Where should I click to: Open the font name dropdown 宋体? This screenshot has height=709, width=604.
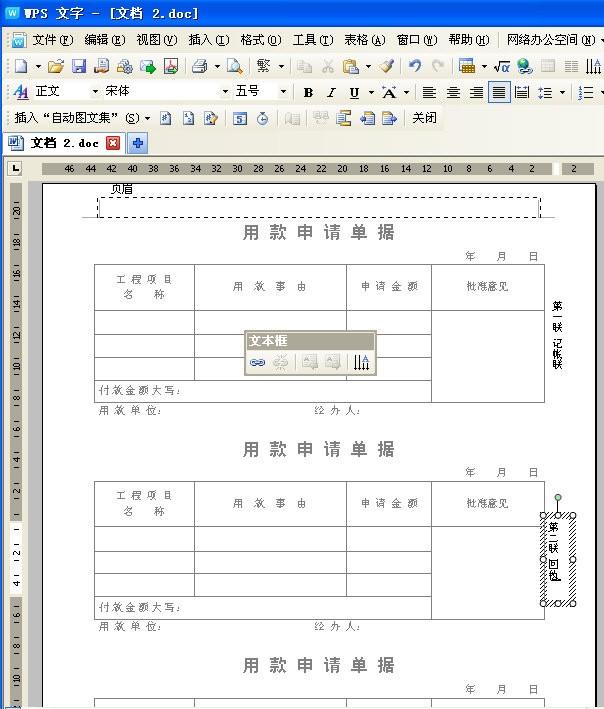click(x=223, y=92)
